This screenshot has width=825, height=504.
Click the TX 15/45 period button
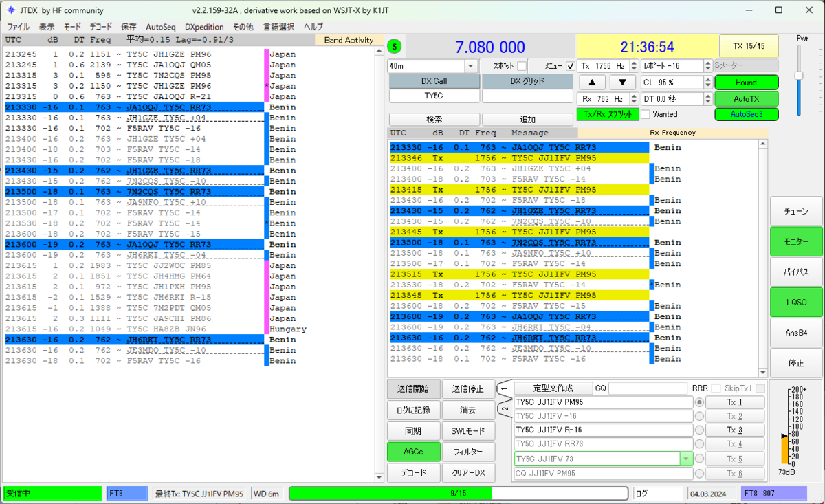(749, 46)
